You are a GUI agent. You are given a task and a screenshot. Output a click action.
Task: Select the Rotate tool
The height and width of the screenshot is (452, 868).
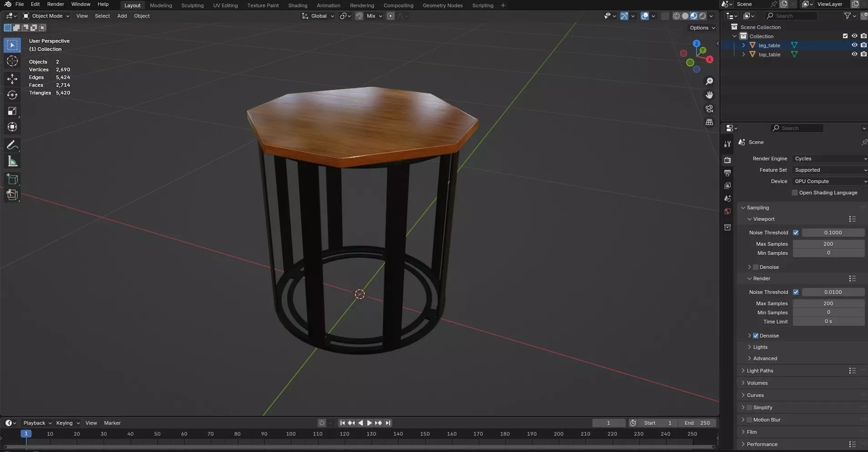(12, 95)
